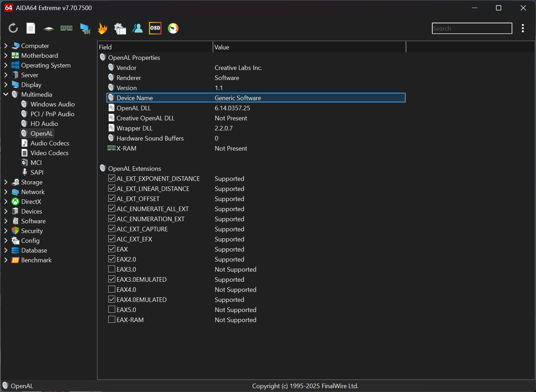Open Video Codecs page
Image resolution: width=536 pixels, height=392 pixels.
(49, 153)
